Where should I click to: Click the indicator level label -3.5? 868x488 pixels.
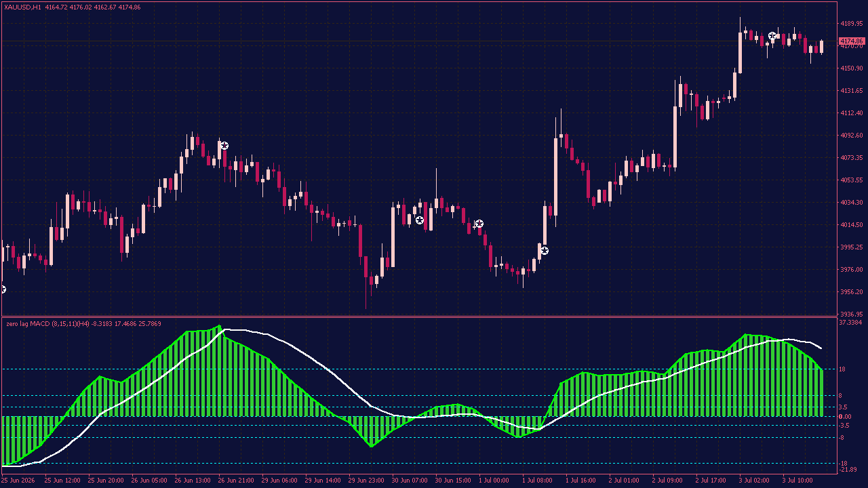tap(844, 426)
